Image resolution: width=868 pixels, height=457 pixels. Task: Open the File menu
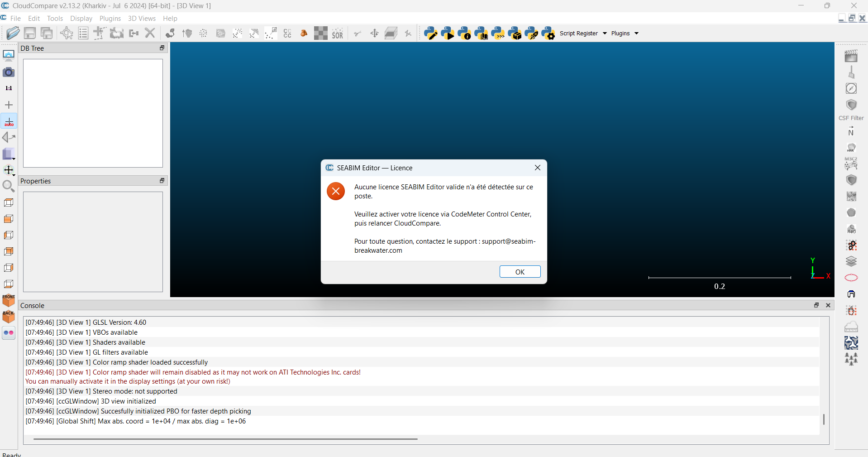[15, 19]
